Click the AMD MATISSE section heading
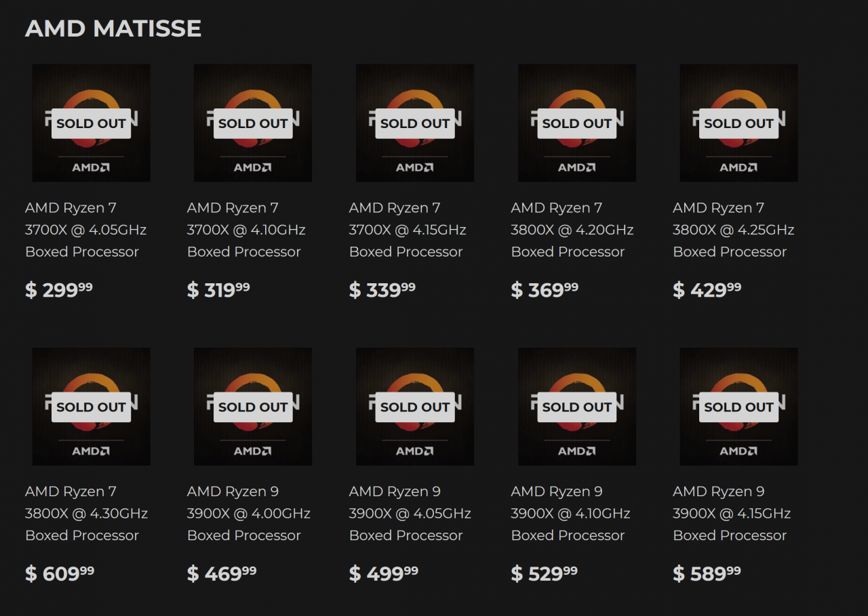This screenshot has width=868, height=616. click(x=113, y=28)
